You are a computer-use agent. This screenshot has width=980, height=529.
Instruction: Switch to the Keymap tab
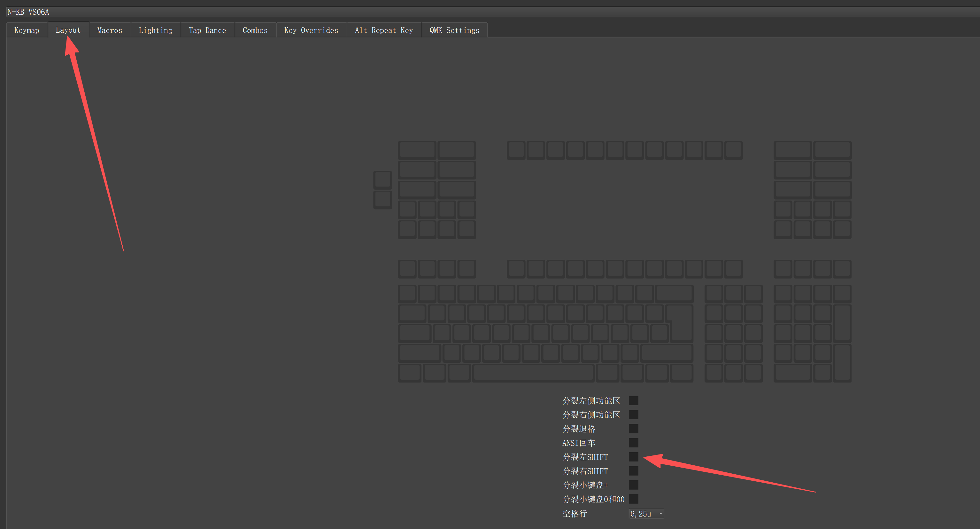point(27,30)
